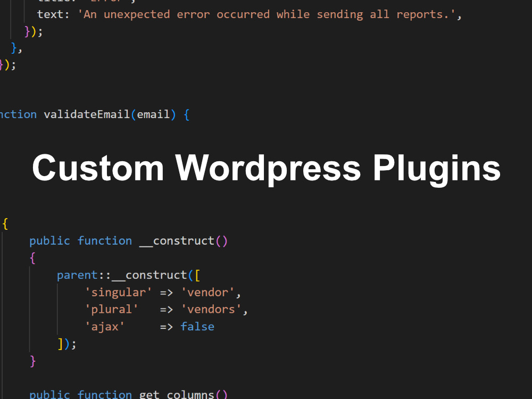Click the 'vendor' string value

[207, 293]
